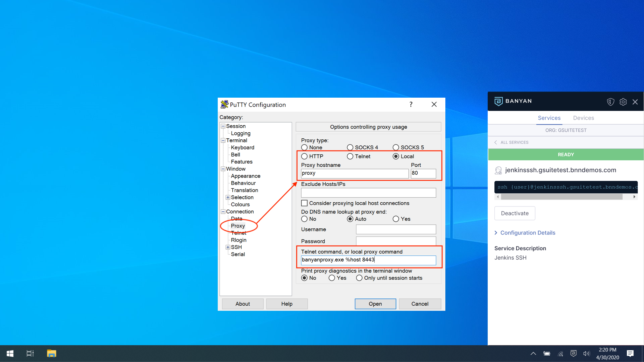Click the network tray icon
The width and height of the screenshot is (644, 362).
tap(561, 353)
